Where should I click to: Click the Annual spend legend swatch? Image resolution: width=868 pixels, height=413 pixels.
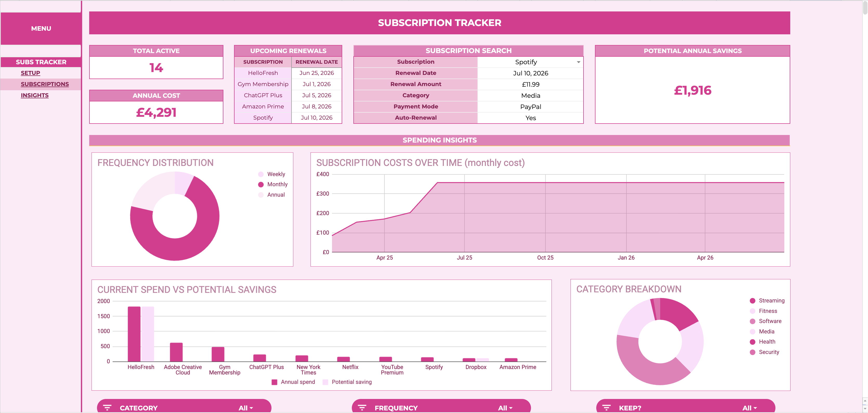pos(275,382)
